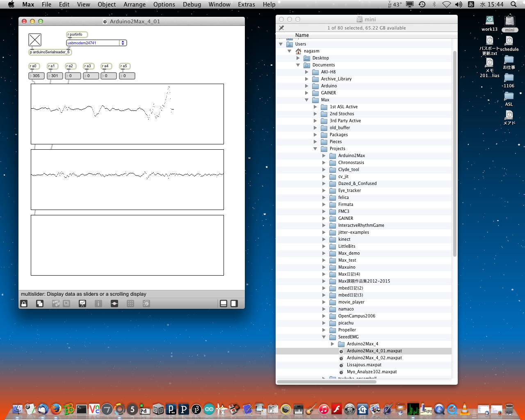This screenshot has height=420, width=525.
Task: Show the bottom toolbar panel icon
Action: pos(224,304)
